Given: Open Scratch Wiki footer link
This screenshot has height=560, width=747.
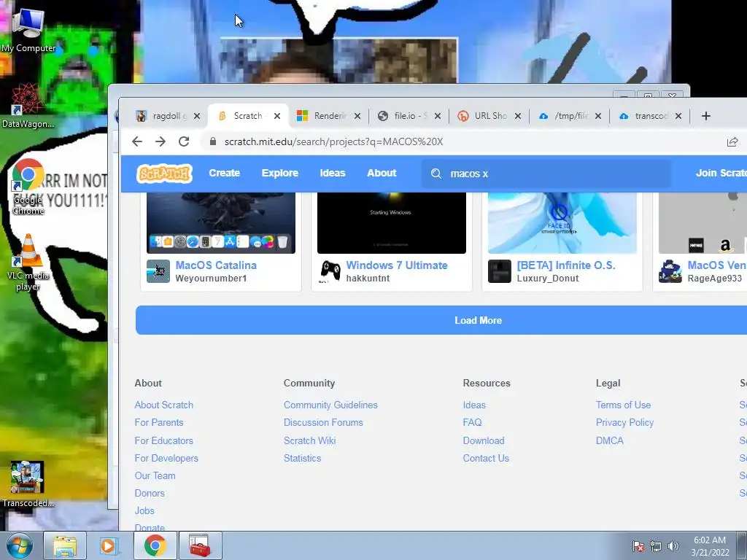Looking at the screenshot, I should (309, 441).
